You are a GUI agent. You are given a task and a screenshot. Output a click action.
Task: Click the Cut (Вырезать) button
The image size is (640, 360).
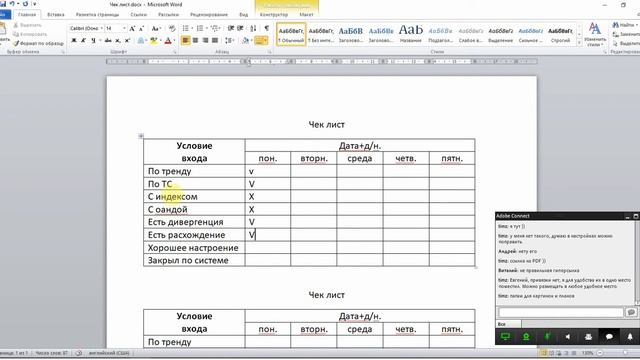point(27,25)
